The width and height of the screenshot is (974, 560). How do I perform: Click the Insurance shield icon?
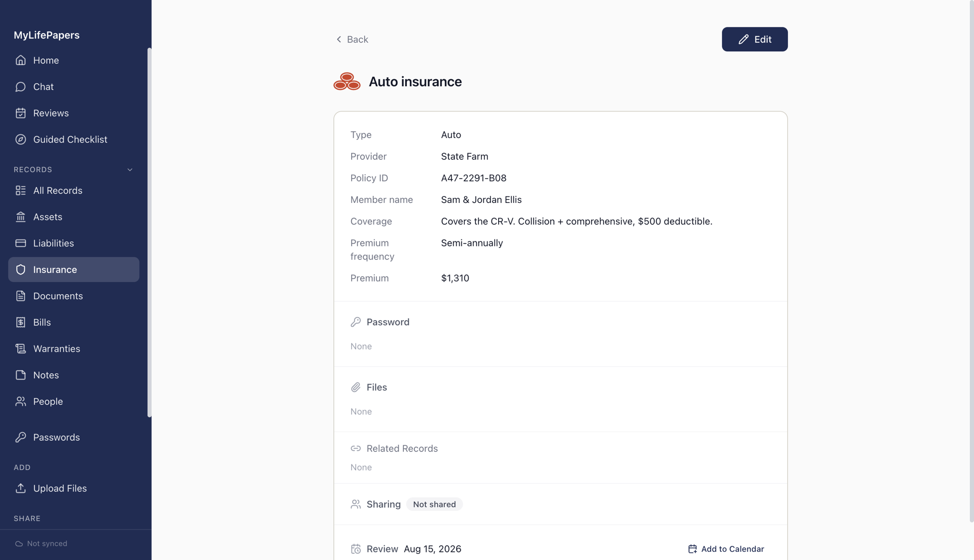coord(20,270)
